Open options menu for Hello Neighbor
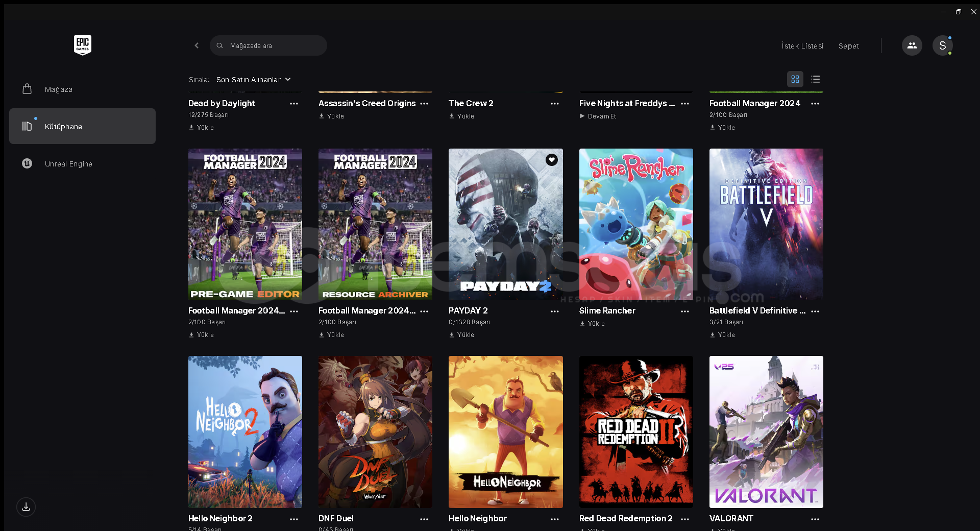This screenshot has width=980, height=531. (555, 519)
